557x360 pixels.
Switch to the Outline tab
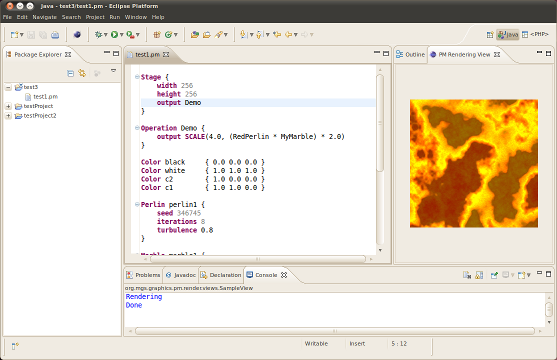(x=410, y=54)
